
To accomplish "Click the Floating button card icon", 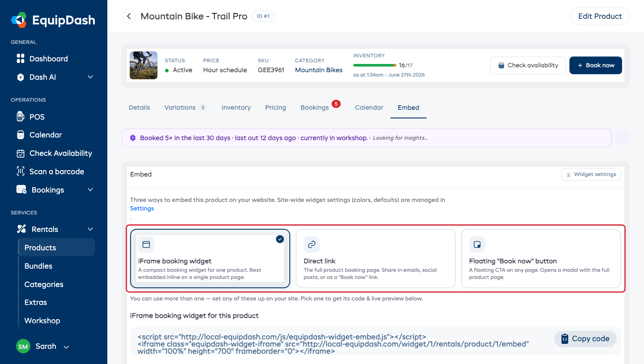I will tap(477, 244).
